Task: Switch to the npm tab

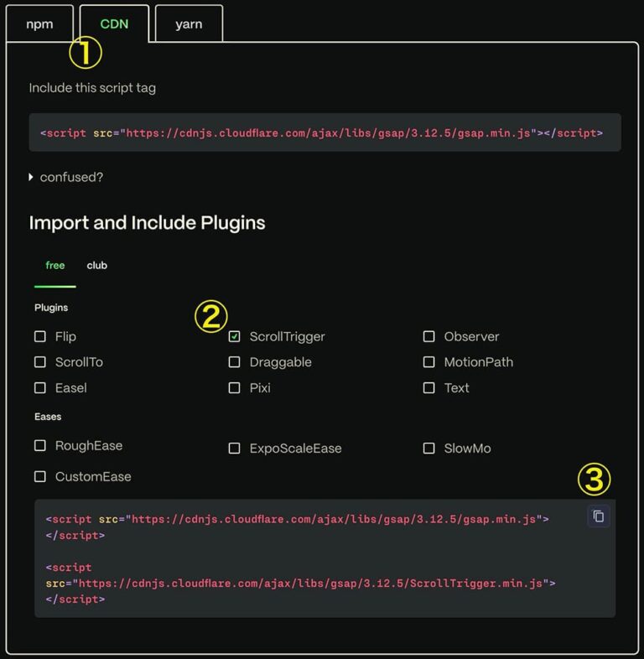Action: 39,24
